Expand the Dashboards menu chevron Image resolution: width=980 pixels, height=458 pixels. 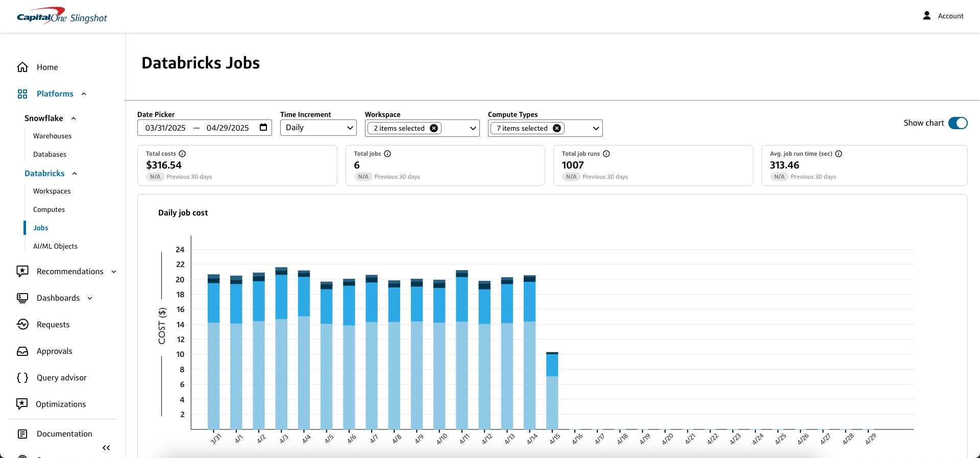click(90, 298)
